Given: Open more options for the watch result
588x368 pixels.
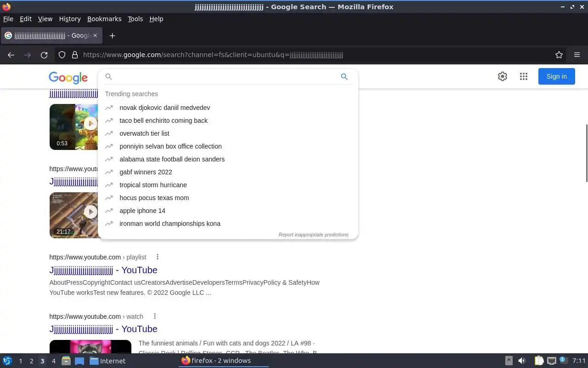Looking at the screenshot, I should 155,316.
